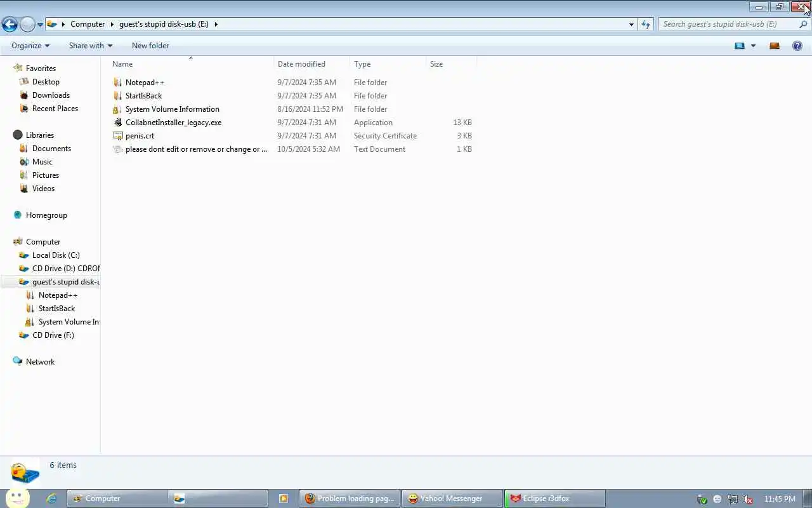The width and height of the screenshot is (812, 508).
Task: Open the view options dropdown arrow
Action: click(753, 46)
